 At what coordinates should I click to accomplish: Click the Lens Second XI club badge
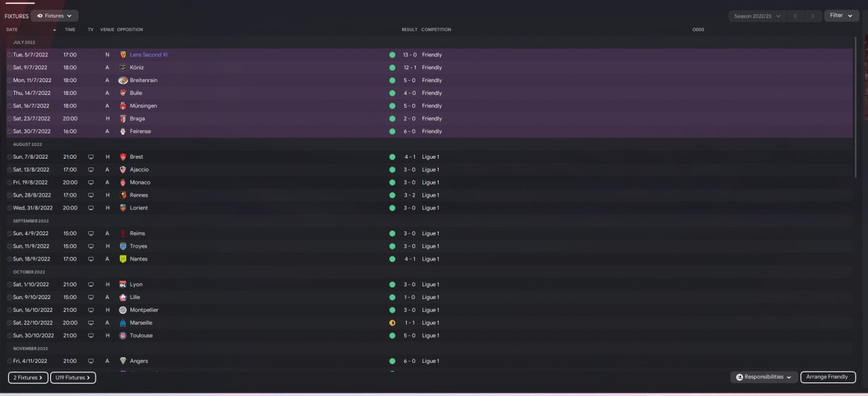pyautogui.click(x=123, y=55)
